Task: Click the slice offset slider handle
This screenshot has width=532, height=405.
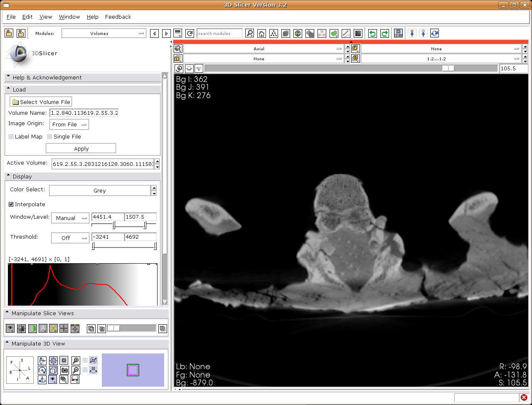Action: tap(448, 69)
